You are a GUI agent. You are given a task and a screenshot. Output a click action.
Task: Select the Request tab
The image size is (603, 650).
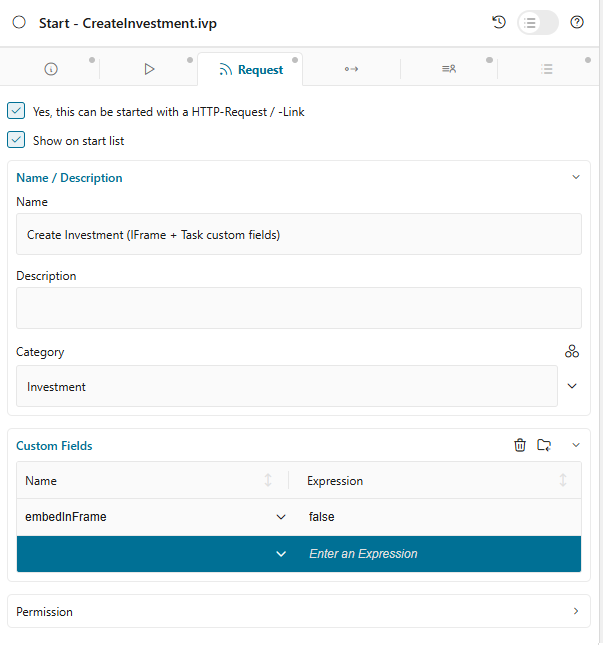click(x=250, y=69)
